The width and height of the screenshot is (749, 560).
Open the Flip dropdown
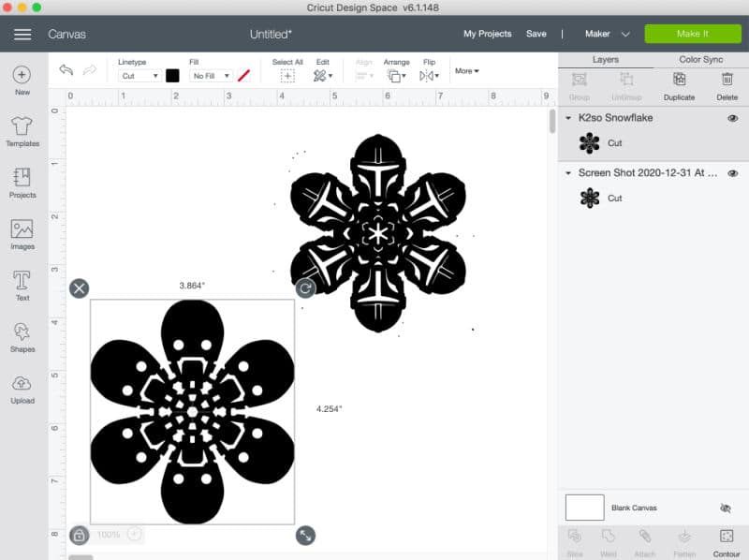[x=429, y=76]
